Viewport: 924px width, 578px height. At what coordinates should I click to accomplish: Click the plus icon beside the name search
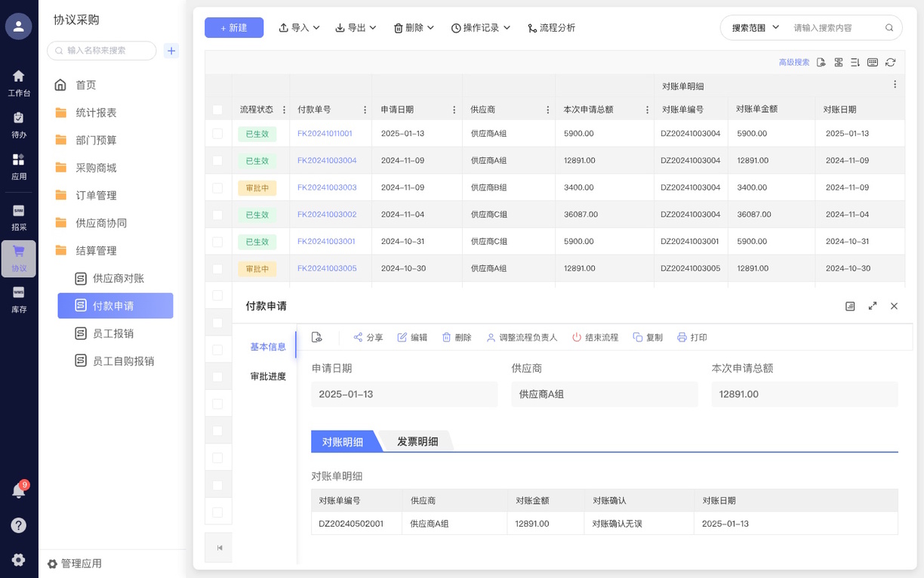click(x=171, y=51)
